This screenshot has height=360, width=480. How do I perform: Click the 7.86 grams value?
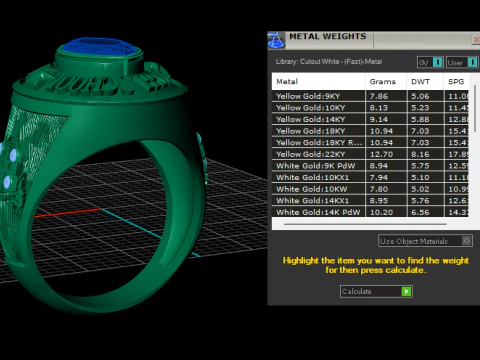379,96
